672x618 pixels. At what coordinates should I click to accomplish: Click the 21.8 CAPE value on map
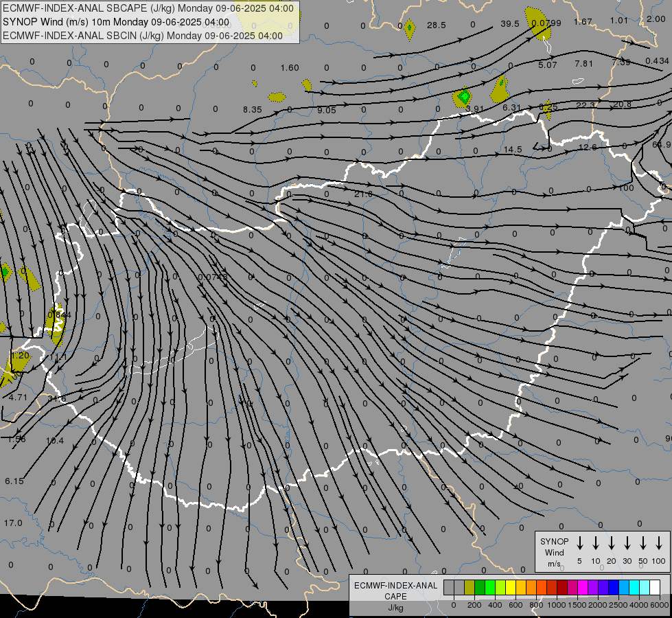(363, 194)
